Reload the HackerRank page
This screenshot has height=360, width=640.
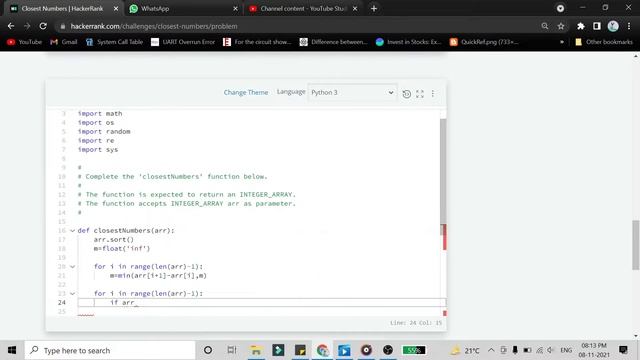[x=43, y=26]
